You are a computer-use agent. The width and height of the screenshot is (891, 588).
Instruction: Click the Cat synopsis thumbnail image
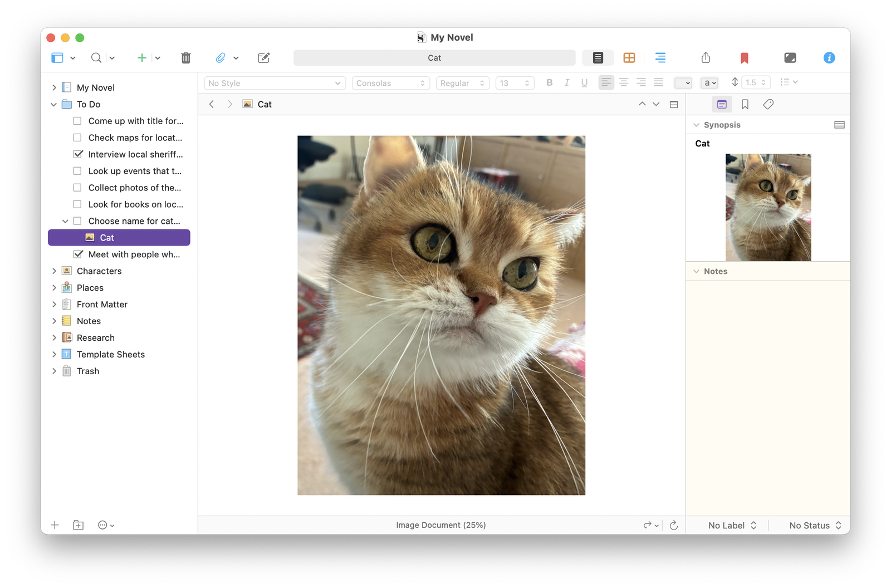pyautogui.click(x=768, y=207)
